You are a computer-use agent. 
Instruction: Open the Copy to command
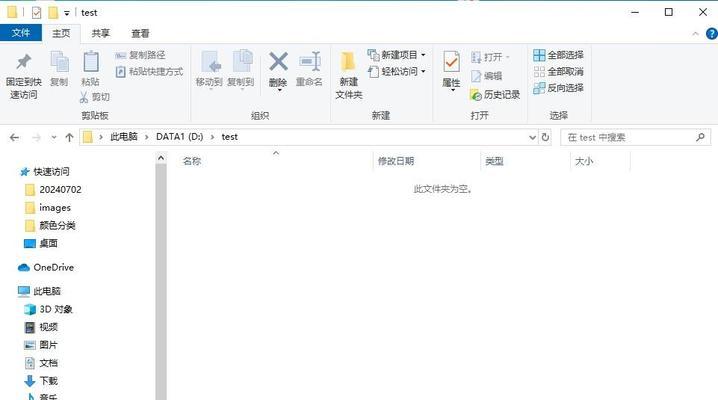click(x=241, y=69)
